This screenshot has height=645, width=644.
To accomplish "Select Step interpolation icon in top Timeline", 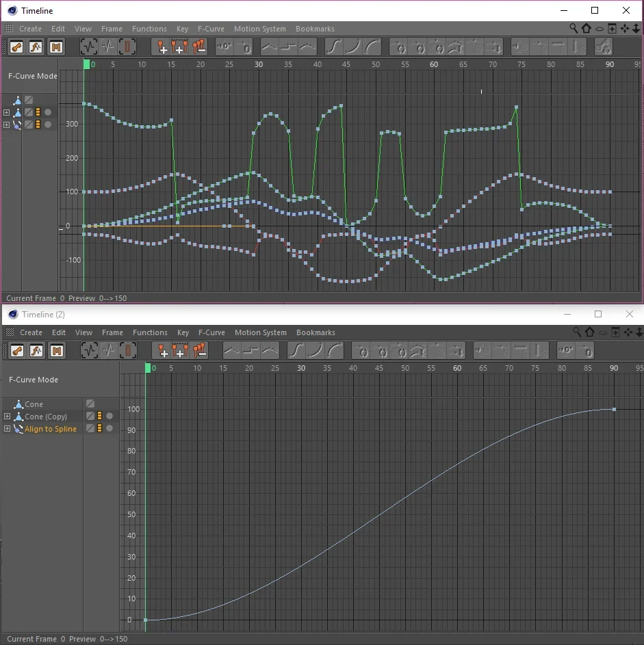I will tap(288, 47).
